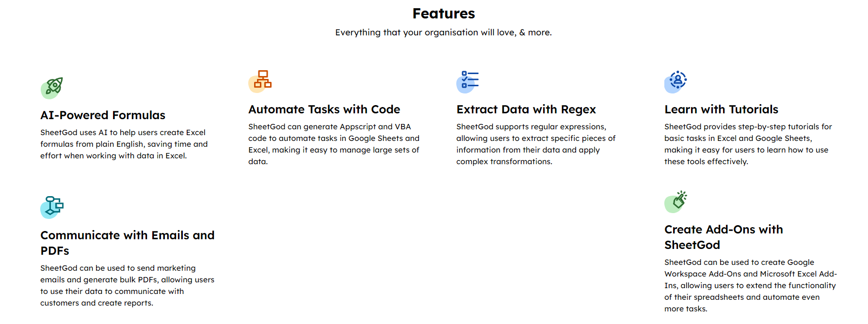Screen dimensions: 868x324
Task: Click the description 'SheetGod provides step-by-step tutorials'
Action: (x=748, y=144)
